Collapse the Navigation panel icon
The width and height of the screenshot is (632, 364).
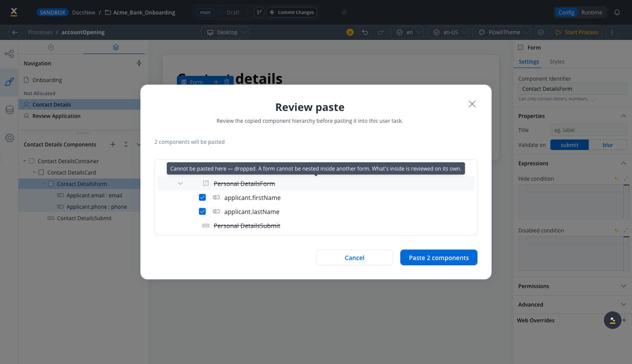[139, 63]
